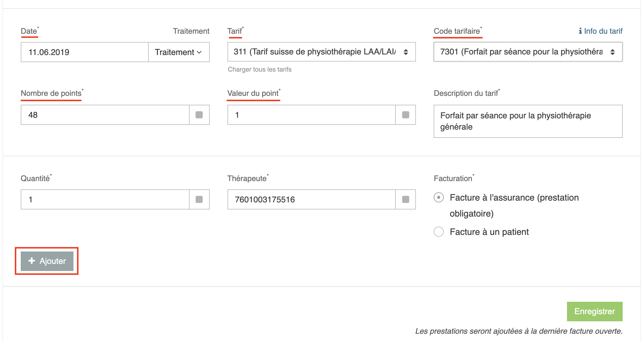Open the Info du tarif link
The width and height of the screenshot is (644, 342).
pos(600,31)
